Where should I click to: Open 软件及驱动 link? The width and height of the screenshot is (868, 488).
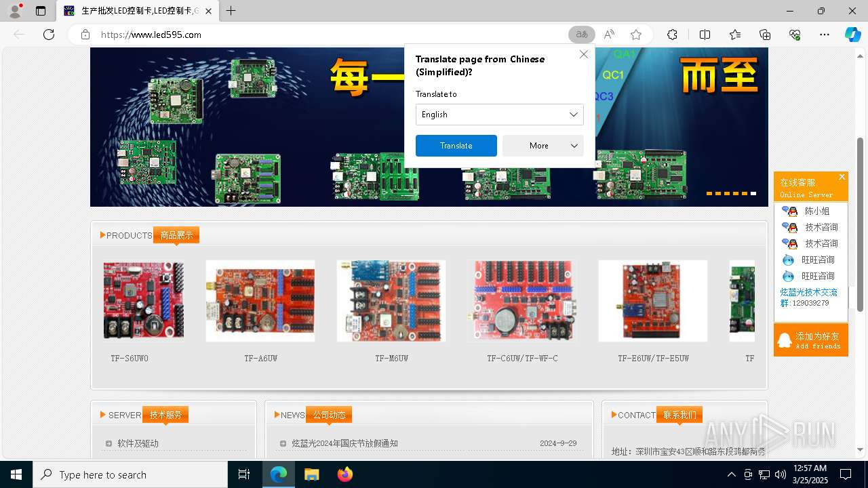pos(138,443)
